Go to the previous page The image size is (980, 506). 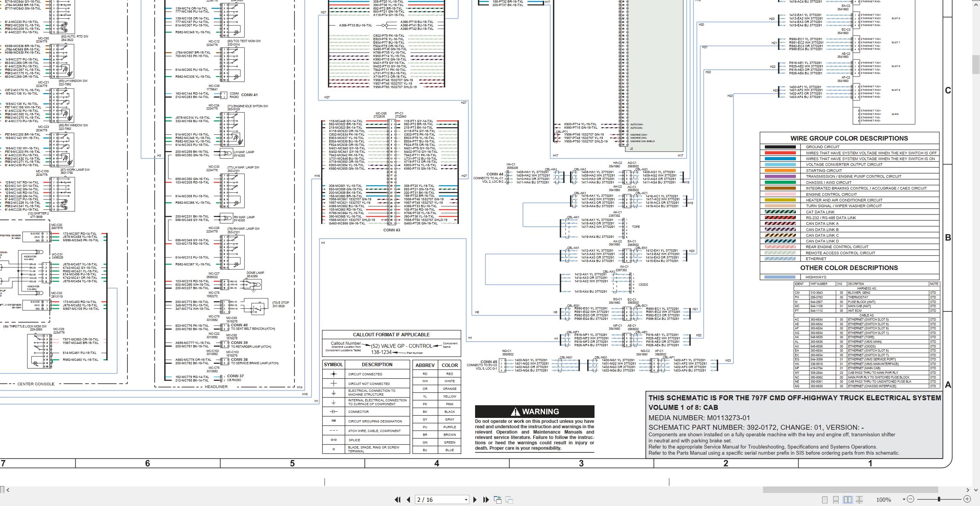point(408,499)
